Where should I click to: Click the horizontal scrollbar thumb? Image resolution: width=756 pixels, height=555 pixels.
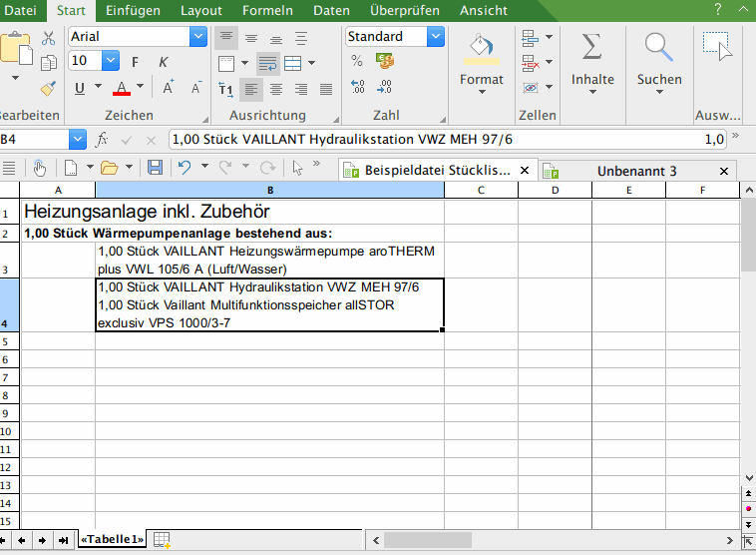428,540
